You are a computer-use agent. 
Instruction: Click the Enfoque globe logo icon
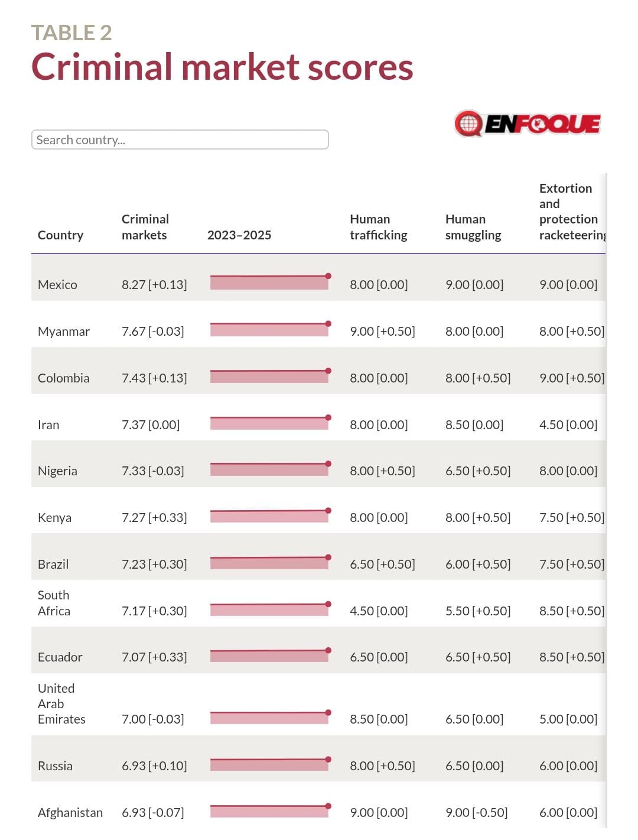pos(468,124)
